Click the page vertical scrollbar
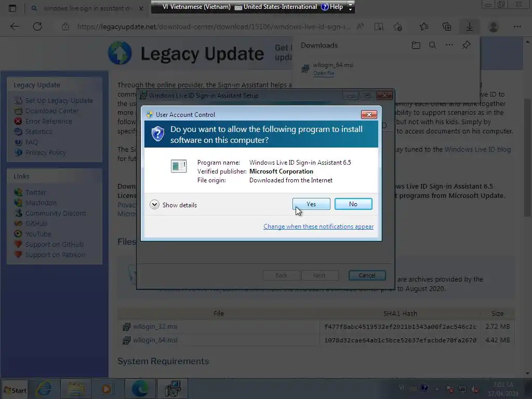Image resolution: width=532 pixels, height=399 pixels. 527,158
